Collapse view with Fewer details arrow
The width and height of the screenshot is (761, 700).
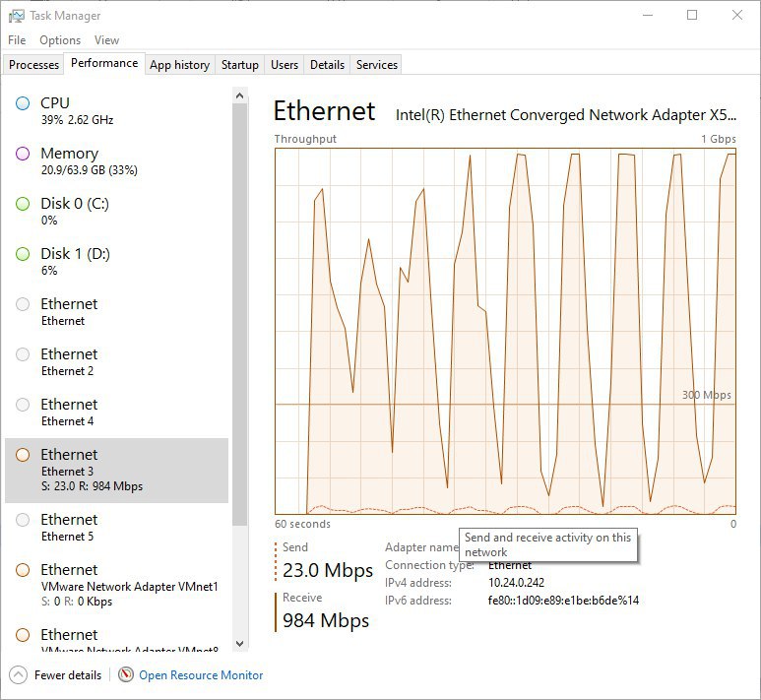click(18, 674)
